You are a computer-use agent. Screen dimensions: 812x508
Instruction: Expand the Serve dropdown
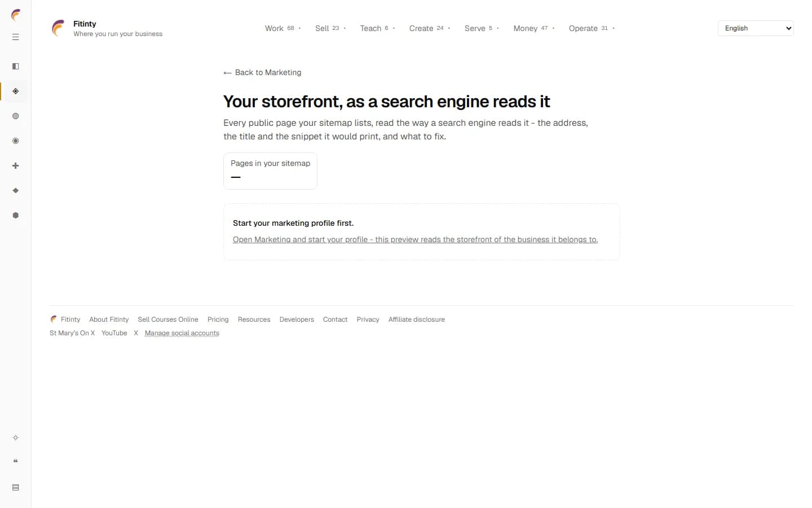point(482,28)
